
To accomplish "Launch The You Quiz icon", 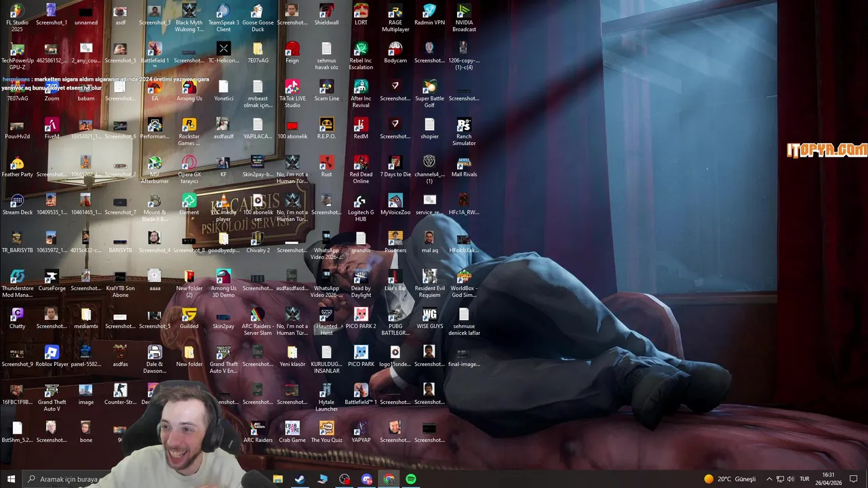I will point(326,432).
